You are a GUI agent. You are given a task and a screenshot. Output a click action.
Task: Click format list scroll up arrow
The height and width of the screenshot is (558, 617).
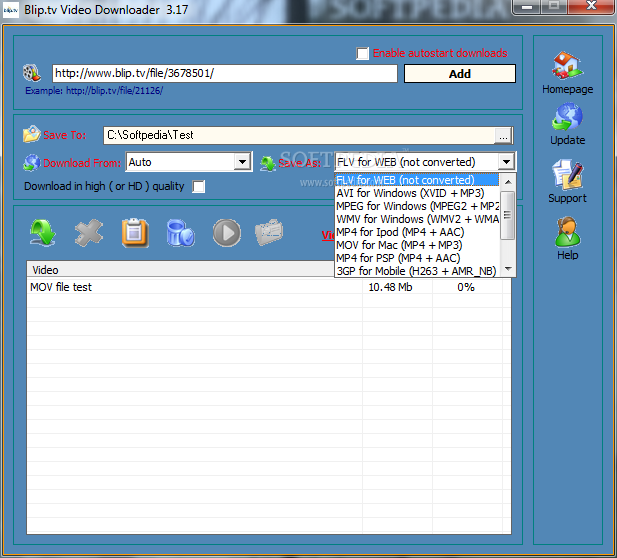(x=508, y=181)
